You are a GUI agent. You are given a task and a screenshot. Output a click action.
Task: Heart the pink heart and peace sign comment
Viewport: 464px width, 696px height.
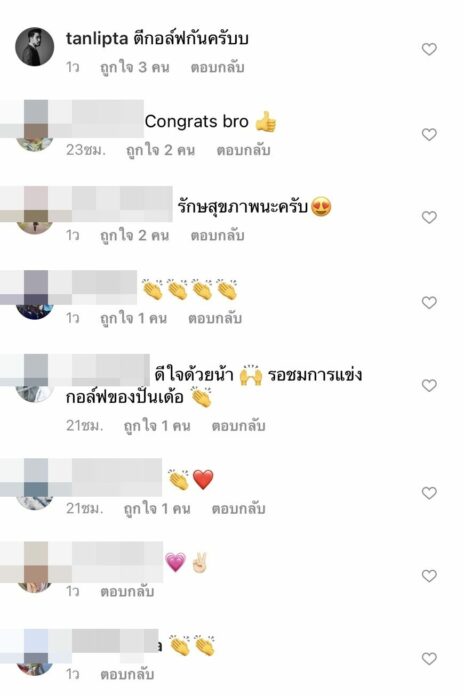[429, 576]
